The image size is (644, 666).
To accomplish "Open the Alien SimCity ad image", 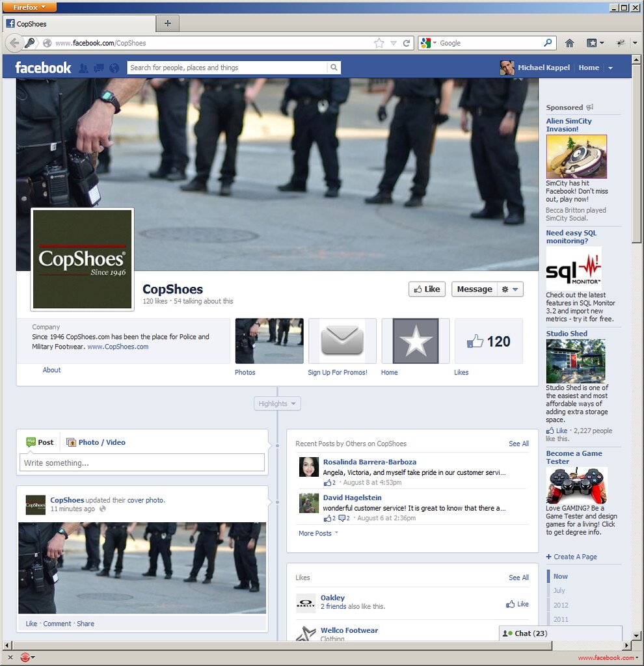I will click(x=576, y=156).
